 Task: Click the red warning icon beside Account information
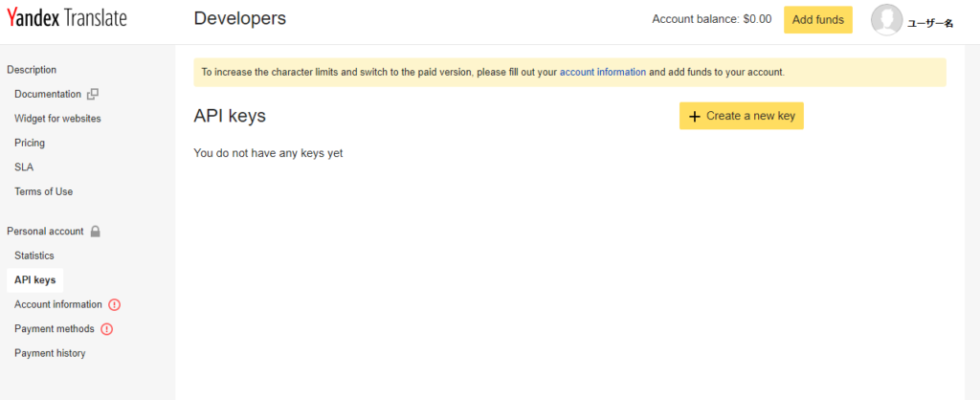click(115, 304)
